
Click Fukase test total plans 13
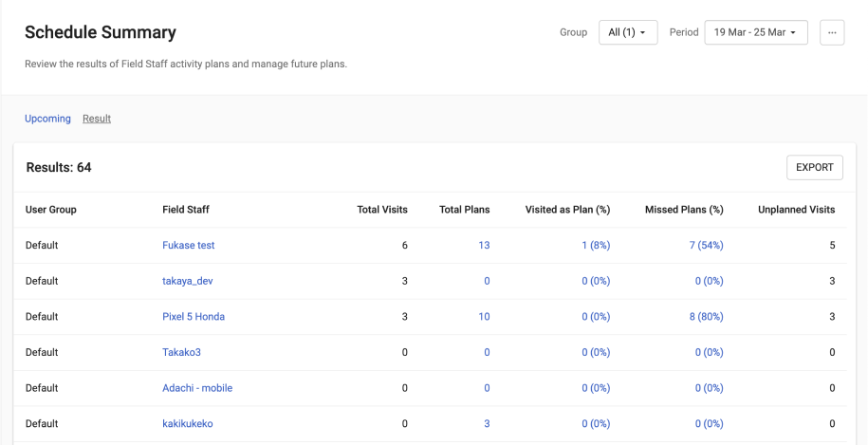(484, 245)
